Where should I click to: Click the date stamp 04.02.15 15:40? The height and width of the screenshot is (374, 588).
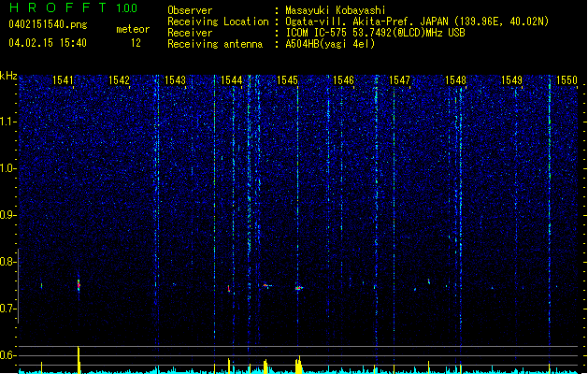pos(48,43)
